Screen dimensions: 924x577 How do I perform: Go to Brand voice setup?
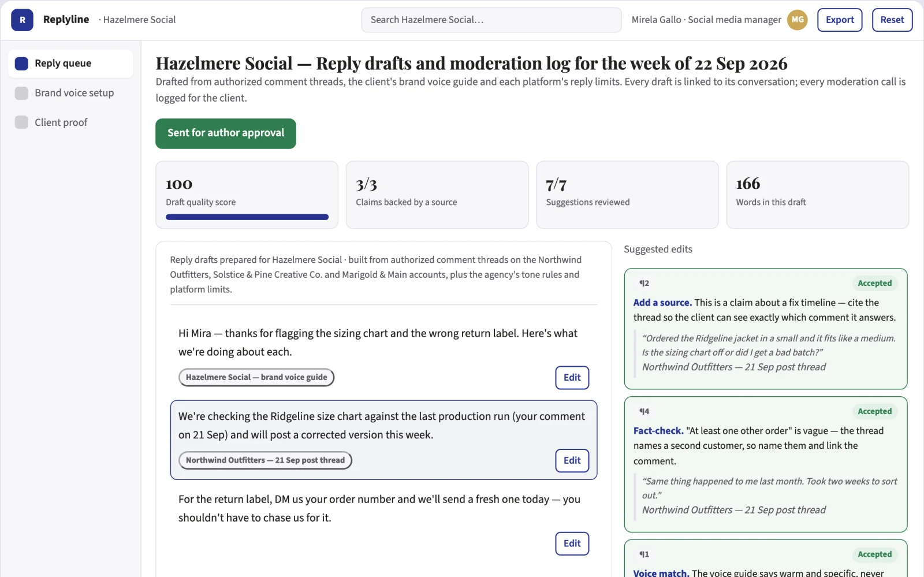(70, 93)
